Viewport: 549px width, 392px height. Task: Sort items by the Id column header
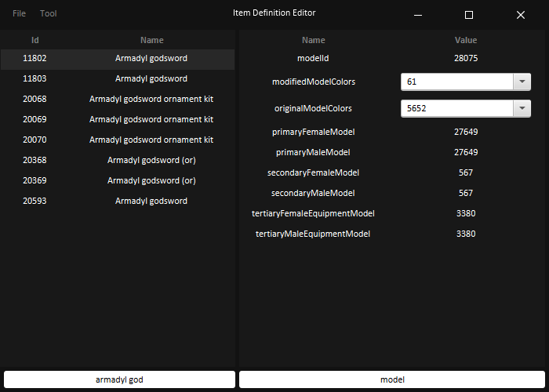(35, 40)
